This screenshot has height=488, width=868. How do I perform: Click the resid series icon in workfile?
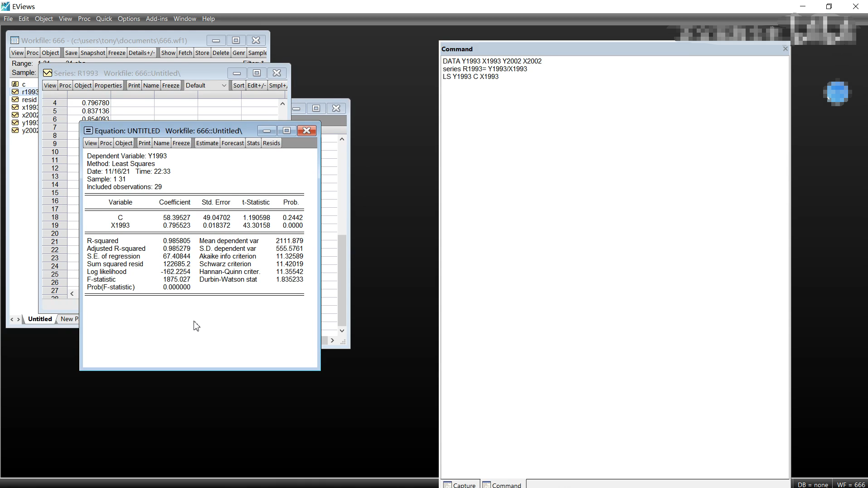point(15,100)
